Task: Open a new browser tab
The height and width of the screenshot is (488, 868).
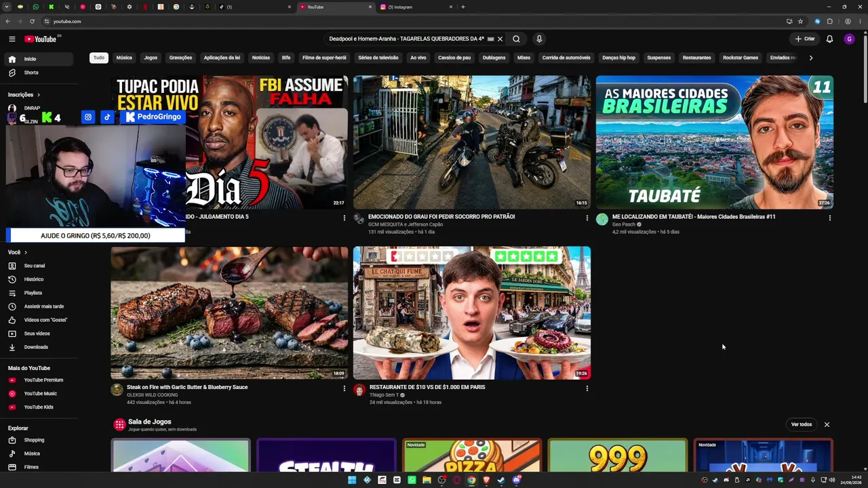Action: pyautogui.click(x=463, y=7)
